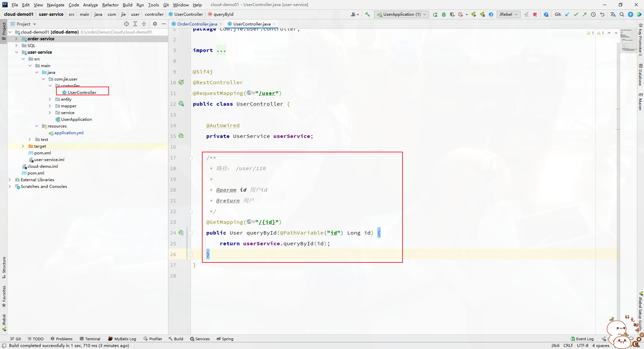Toggle the Key Promoter X side panel
Screen dimensions: 644x349
(x=640, y=40)
